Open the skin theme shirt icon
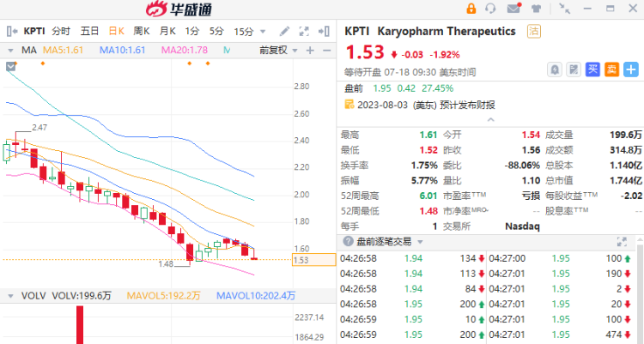This screenshot has width=644, height=344. (x=536, y=9)
